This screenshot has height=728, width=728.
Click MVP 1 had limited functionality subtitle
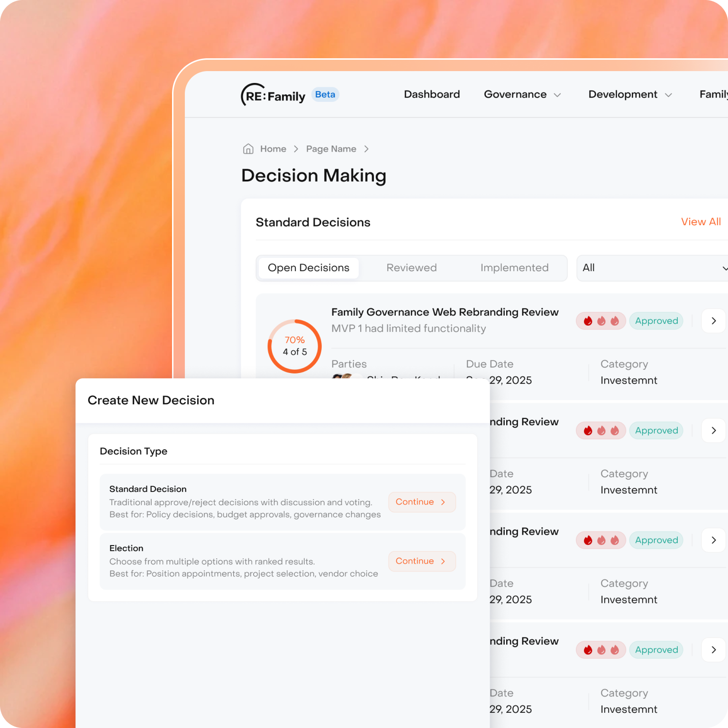point(409,328)
